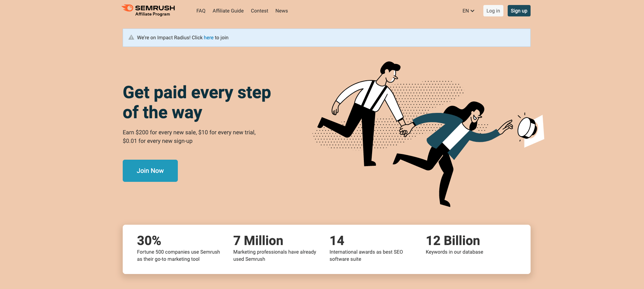This screenshot has height=289, width=644.
Task: Click the '14' awards statistic
Action: click(337, 240)
